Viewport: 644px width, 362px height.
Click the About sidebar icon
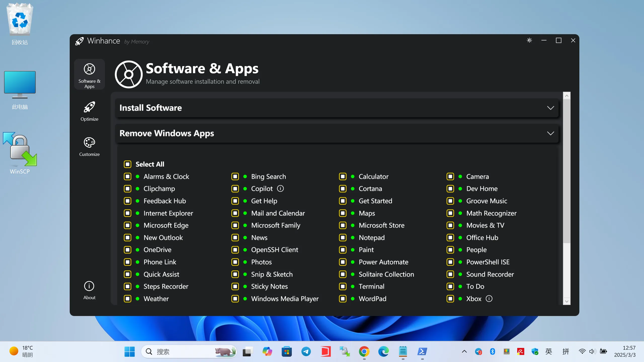tap(89, 286)
